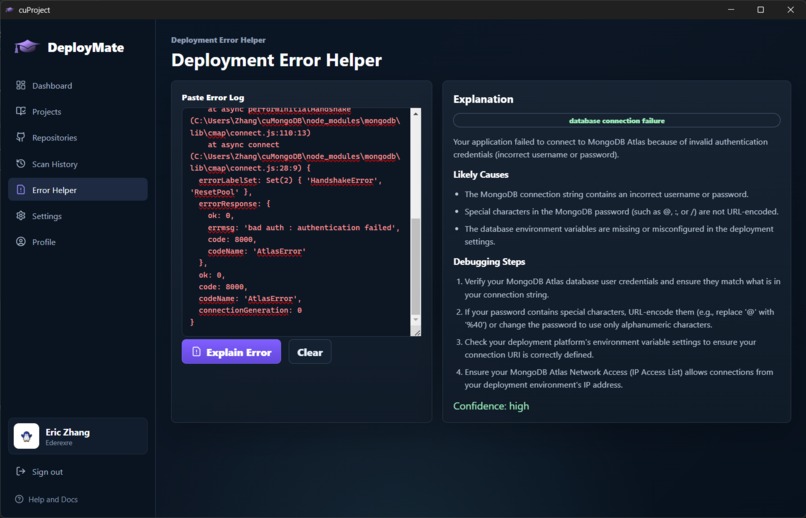Click the document icon inside the Explain Error button
The width and height of the screenshot is (806, 518).
tap(196, 352)
